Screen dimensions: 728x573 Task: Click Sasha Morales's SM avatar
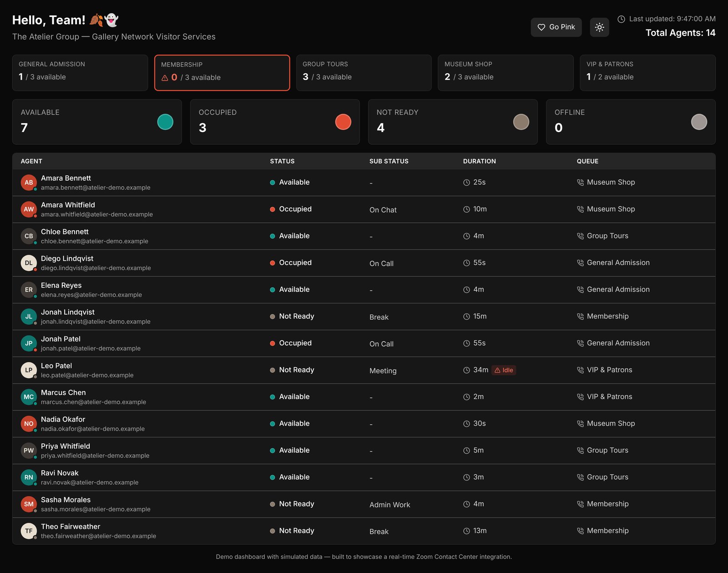point(29,504)
